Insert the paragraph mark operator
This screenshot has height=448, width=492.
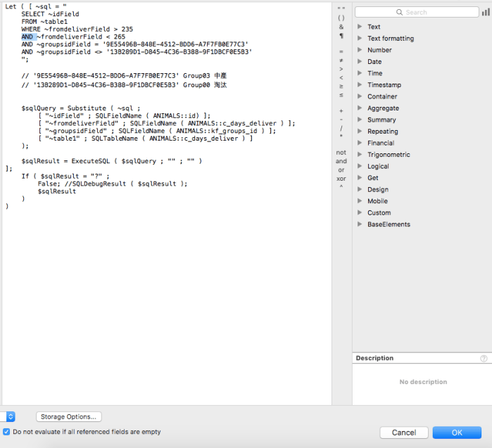(x=341, y=35)
